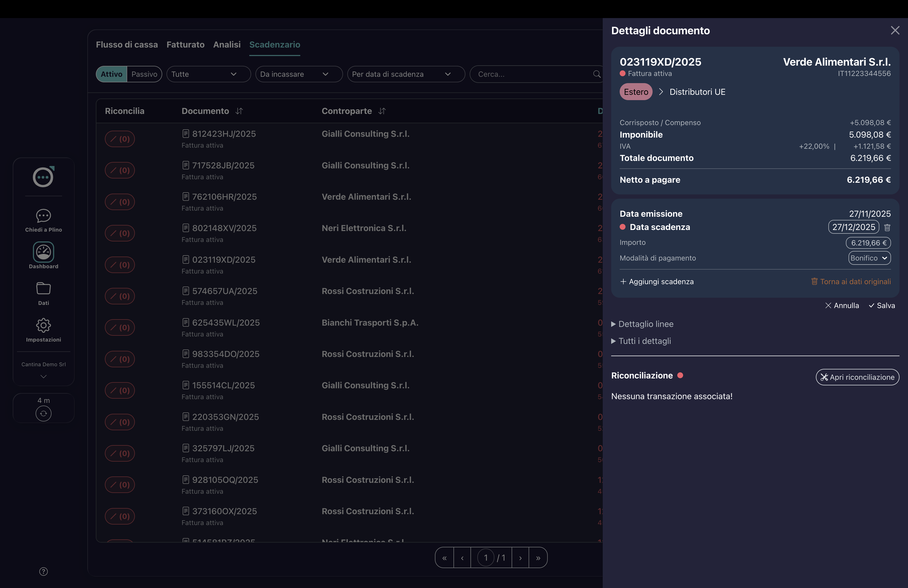Sort by Documento column arrows
This screenshot has width=908, height=588.
coord(239,111)
